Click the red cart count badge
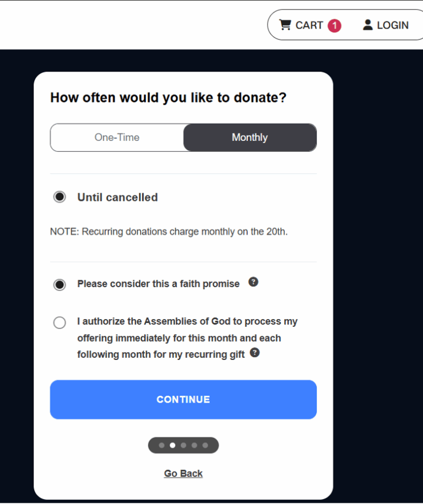Viewport: 423px width, 504px height. 334,25
